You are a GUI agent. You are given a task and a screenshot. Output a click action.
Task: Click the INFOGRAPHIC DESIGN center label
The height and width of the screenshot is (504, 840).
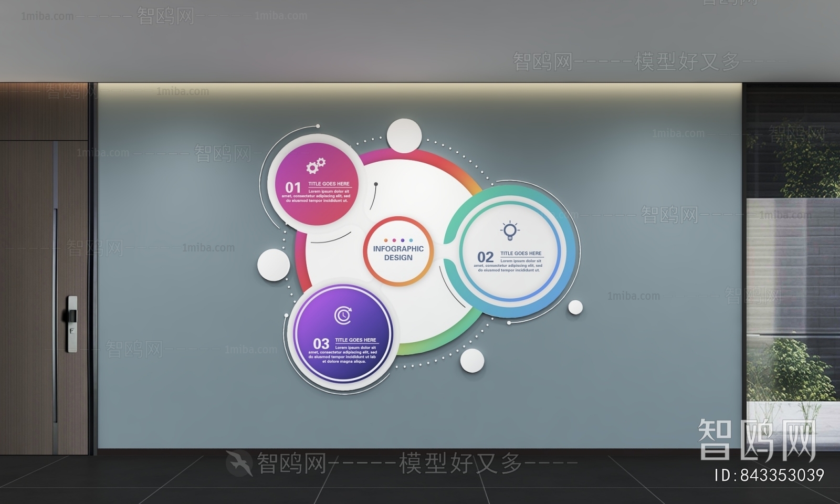point(398,253)
